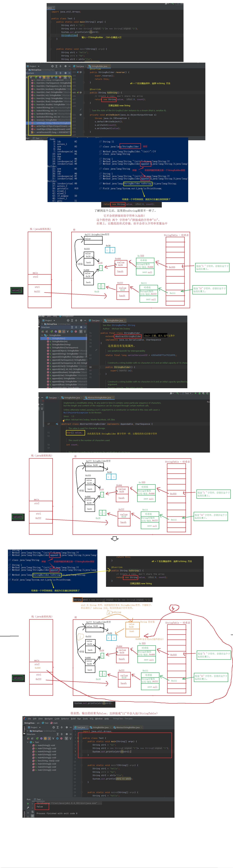Open Project view dropdown in reverse() code window
Viewport: 233px width, 868px height.
(x=39, y=66)
